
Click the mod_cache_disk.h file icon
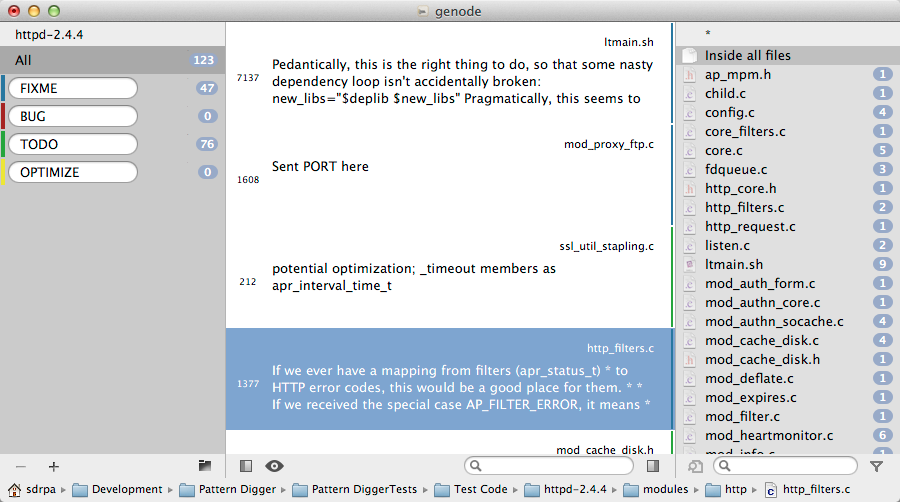pos(690,360)
